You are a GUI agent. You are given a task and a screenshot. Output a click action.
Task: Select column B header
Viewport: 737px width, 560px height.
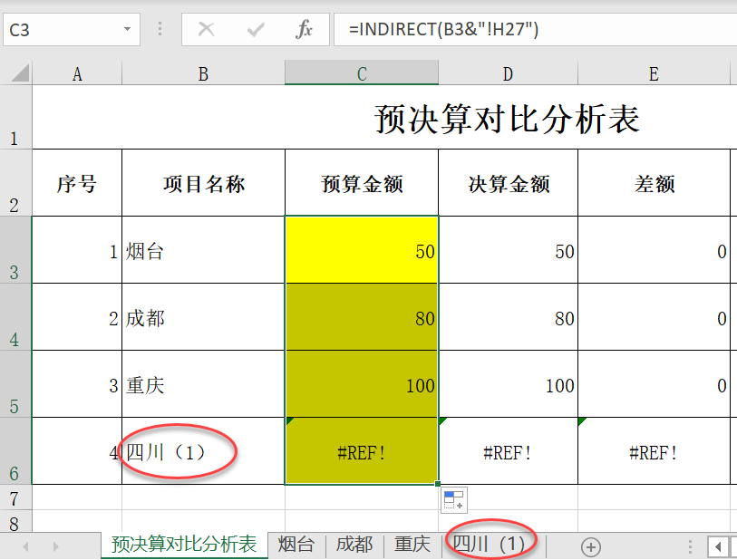204,73
